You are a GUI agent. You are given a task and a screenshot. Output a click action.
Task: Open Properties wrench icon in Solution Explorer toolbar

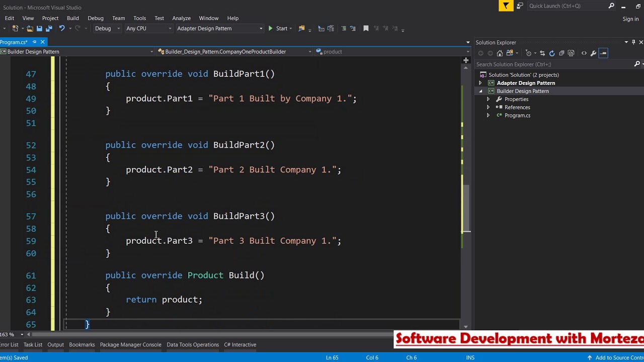click(x=594, y=53)
